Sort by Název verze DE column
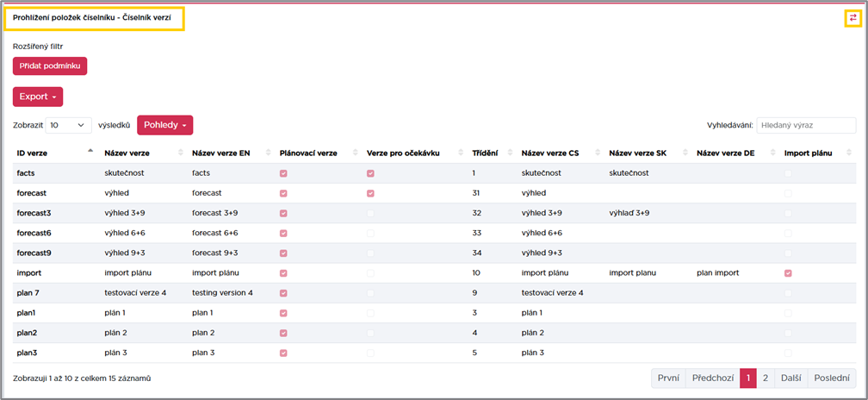Viewport: 868px width, 400px height. (x=736, y=153)
